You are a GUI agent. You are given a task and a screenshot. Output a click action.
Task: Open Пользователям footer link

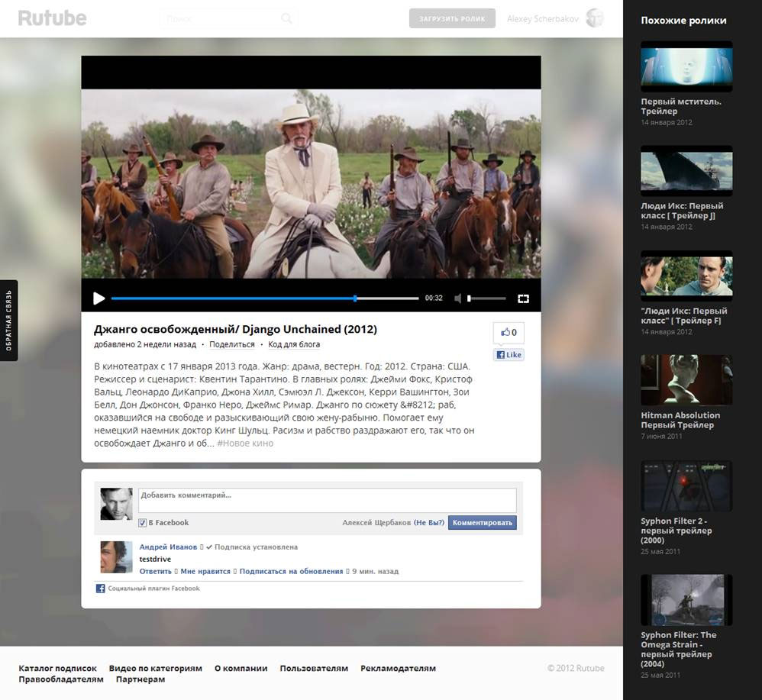coord(314,669)
